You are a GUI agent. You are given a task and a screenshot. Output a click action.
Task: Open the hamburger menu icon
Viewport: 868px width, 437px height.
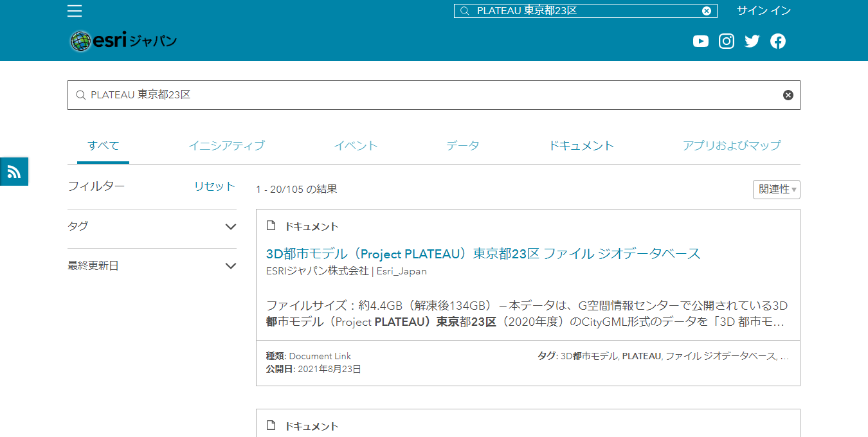tap(75, 11)
